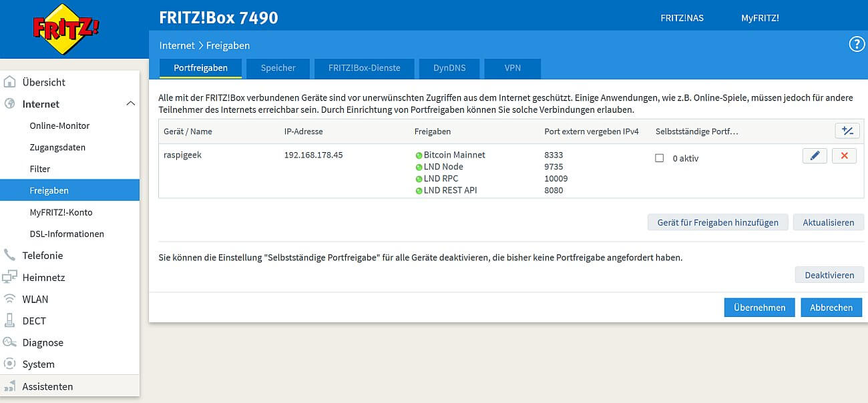The width and height of the screenshot is (868, 403).
Task: Click port number 8080
Action: click(x=554, y=191)
